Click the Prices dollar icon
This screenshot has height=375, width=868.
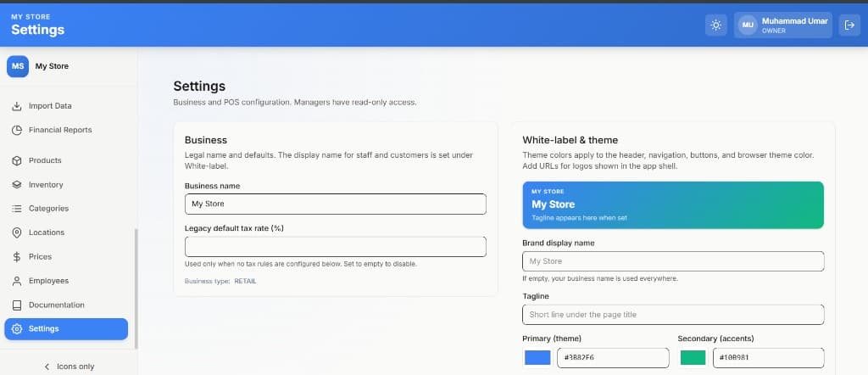tap(17, 257)
